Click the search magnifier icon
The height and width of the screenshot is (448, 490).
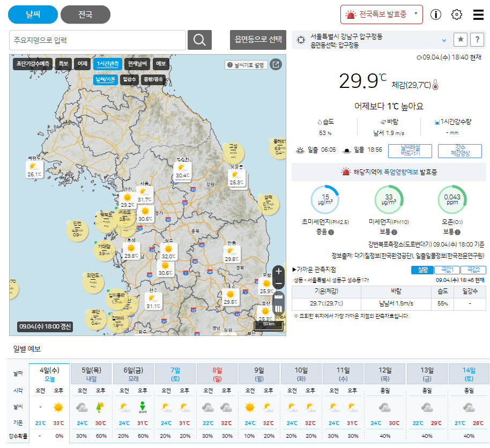pyautogui.click(x=199, y=40)
